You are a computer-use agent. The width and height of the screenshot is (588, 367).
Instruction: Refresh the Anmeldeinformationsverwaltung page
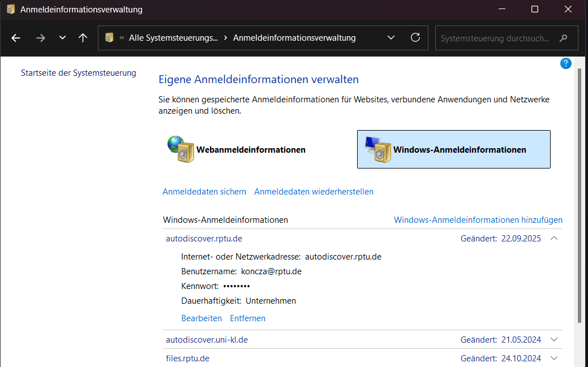pyautogui.click(x=415, y=38)
